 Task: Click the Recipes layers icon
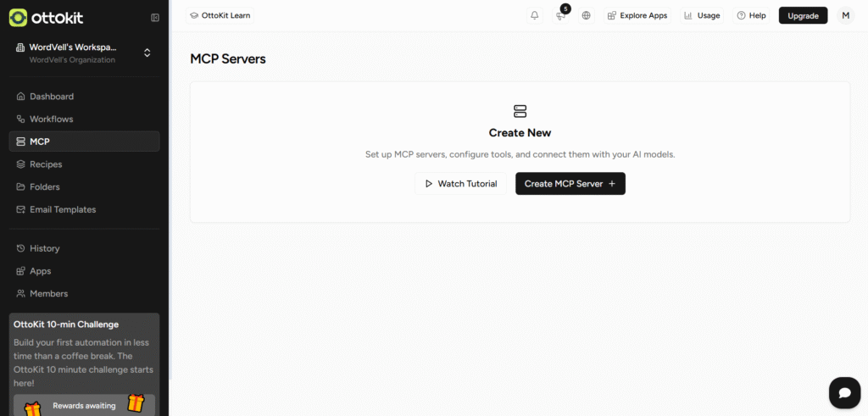[20, 164]
